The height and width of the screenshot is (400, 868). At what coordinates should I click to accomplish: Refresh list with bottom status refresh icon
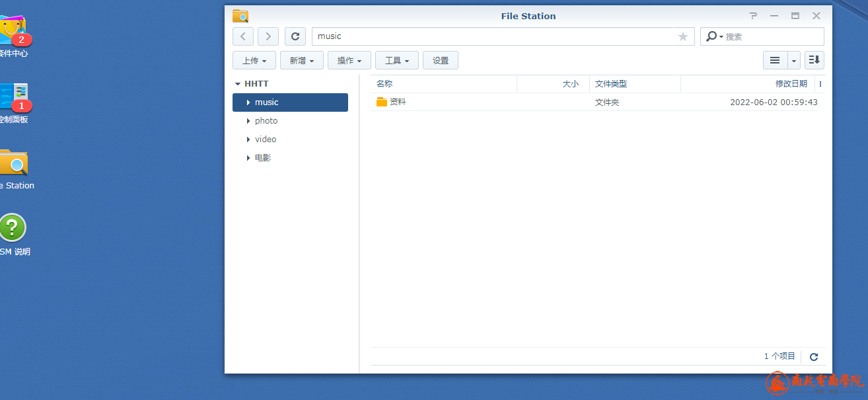pyautogui.click(x=814, y=356)
